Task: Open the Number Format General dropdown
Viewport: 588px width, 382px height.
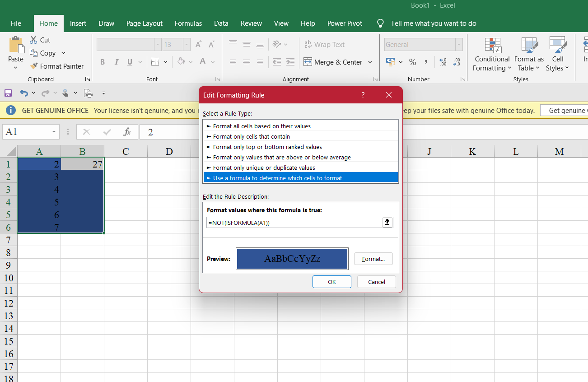Action: 459,44
